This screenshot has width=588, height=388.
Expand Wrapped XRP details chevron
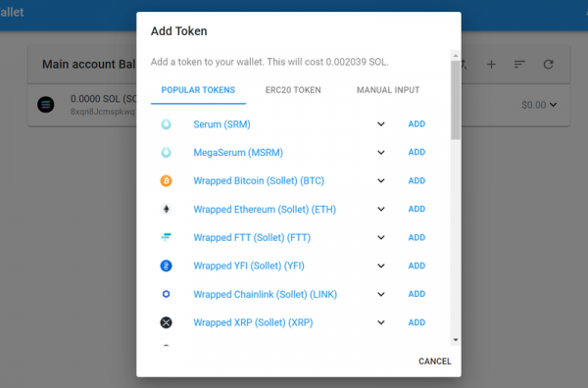pos(381,322)
